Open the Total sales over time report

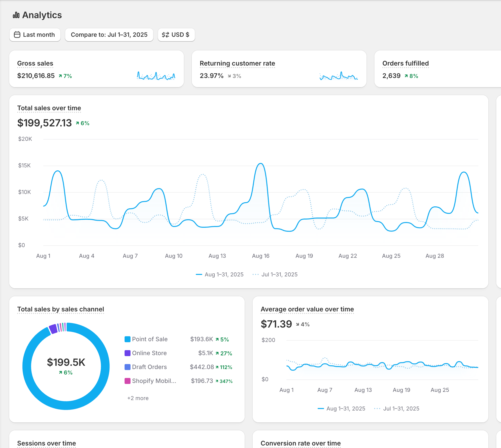coord(49,108)
